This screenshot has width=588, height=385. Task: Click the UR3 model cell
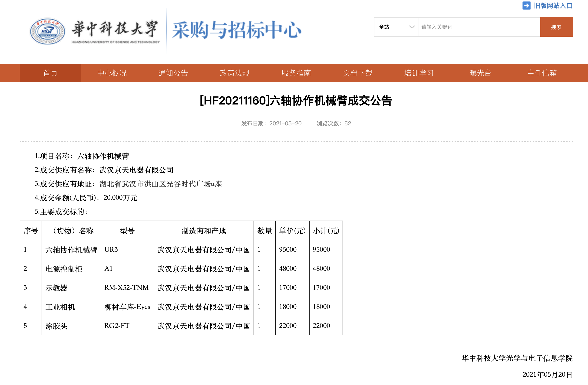pyautogui.click(x=127, y=250)
